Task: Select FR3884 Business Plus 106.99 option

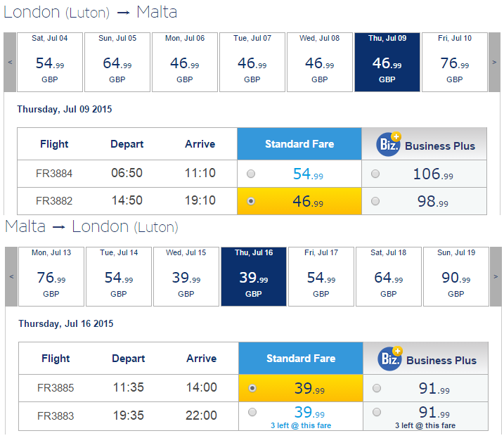Action: [x=375, y=174]
